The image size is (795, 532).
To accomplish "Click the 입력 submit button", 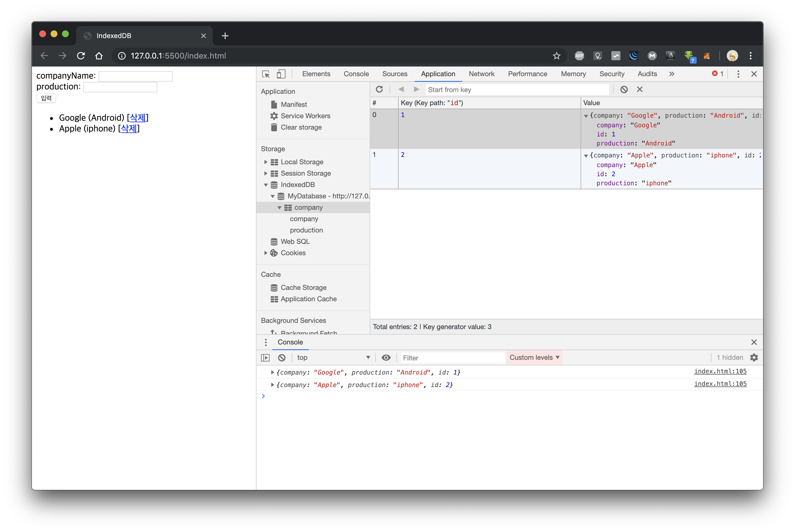I will coord(46,98).
